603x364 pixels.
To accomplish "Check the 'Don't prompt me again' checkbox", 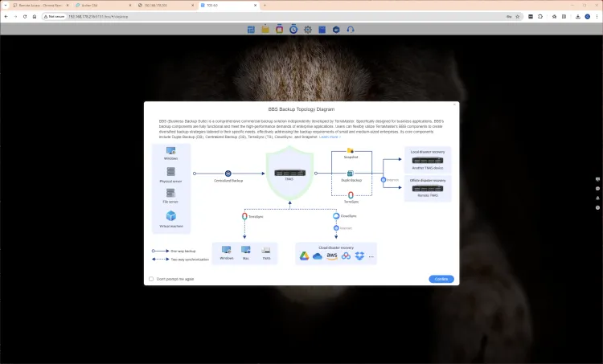I will 151,279.
